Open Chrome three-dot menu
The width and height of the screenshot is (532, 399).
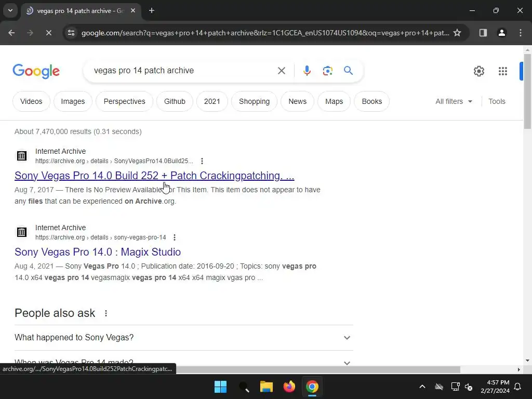pyautogui.click(x=521, y=33)
